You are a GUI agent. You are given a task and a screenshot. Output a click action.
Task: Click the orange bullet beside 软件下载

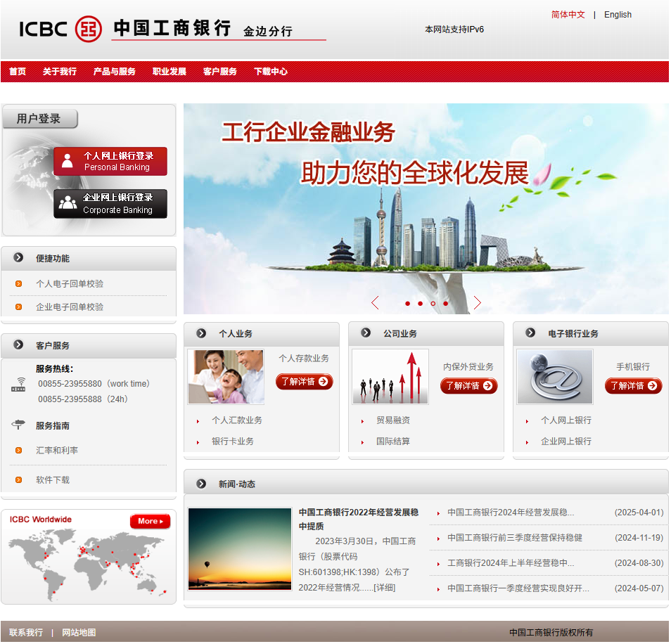pyautogui.click(x=18, y=480)
